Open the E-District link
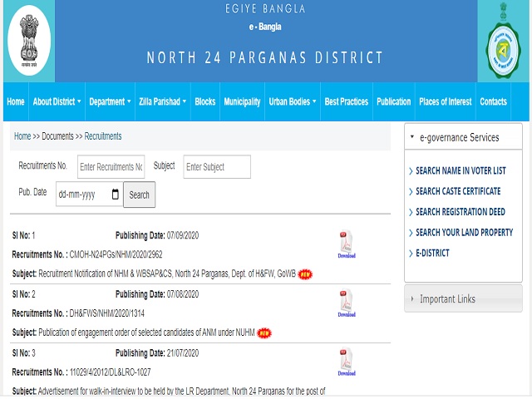The height and width of the screenshot is (399, 532). (432, 253)
